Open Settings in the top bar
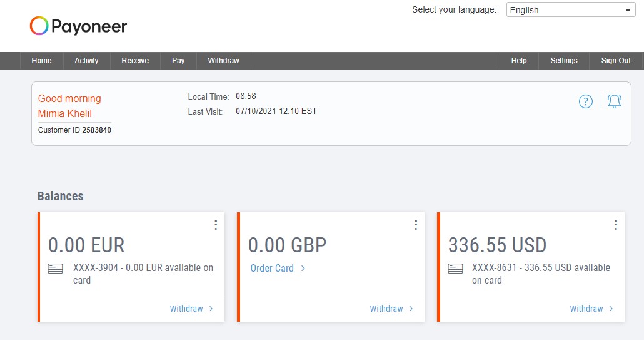Image resolution: width=644 pixels, height=340 pixels. (x=564, y=61)
